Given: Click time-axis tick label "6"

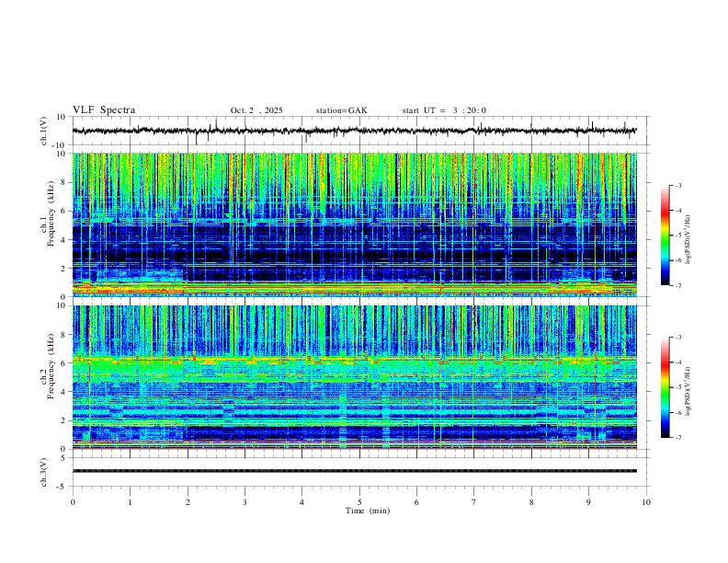Looking at the screenshot, I should (x=416, y=502).
